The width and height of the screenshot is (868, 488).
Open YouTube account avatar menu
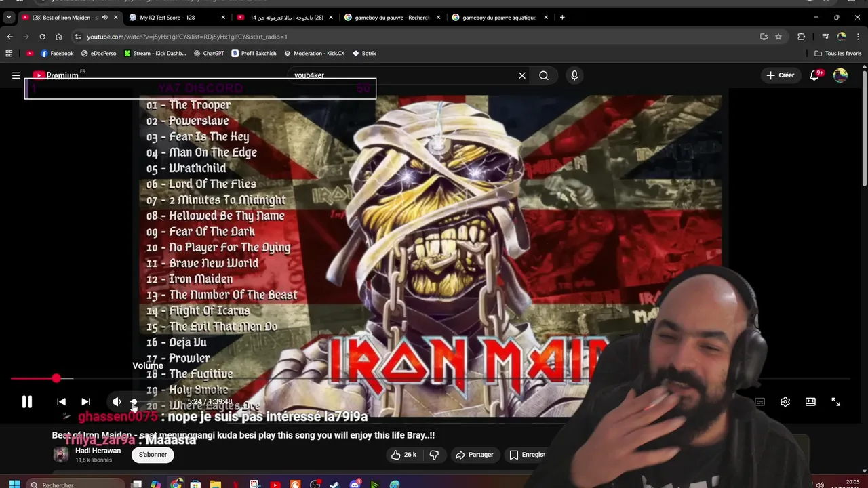840,75
